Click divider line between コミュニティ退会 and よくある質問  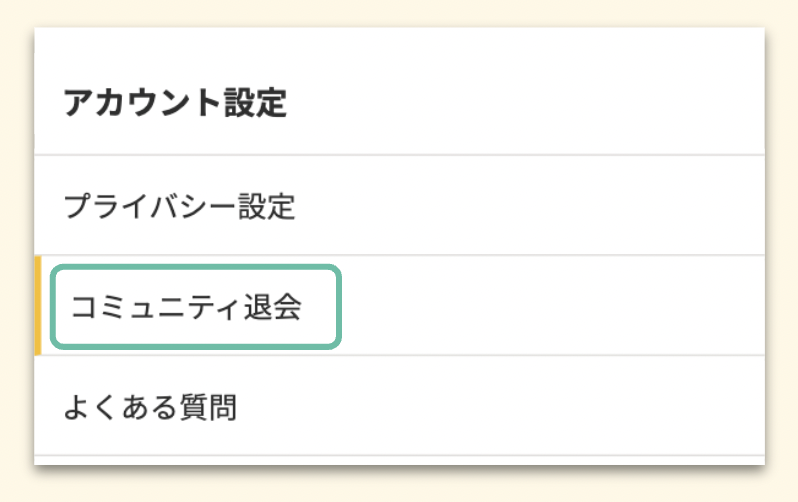coord(400,355)
